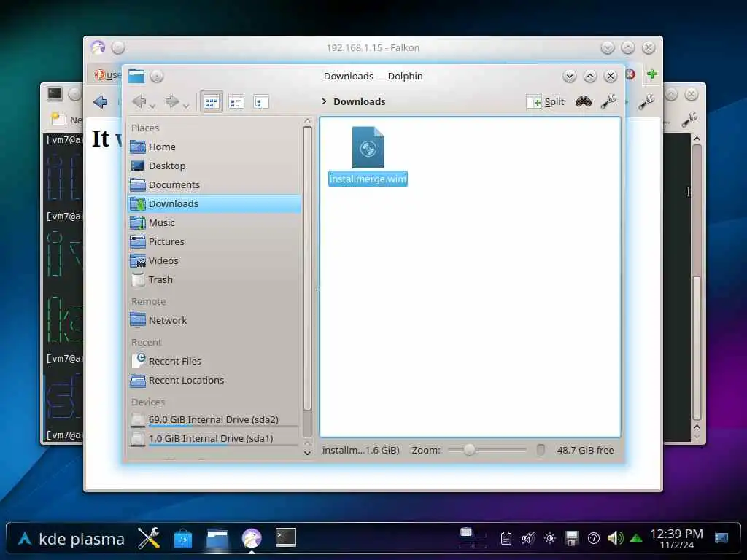The image size is (747, 560).
Task: Open Desktop in Places panel
Action: [x=214, y=166]
